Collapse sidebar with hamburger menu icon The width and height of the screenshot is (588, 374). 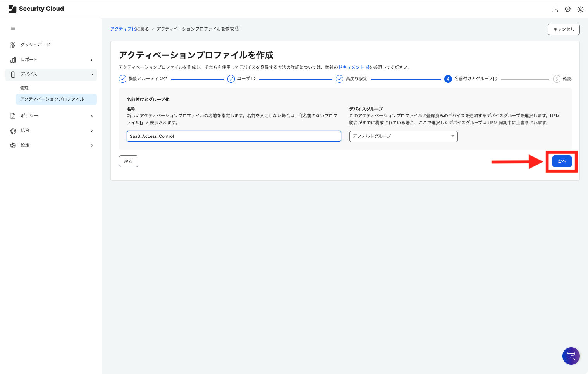[x=13, y=29]
